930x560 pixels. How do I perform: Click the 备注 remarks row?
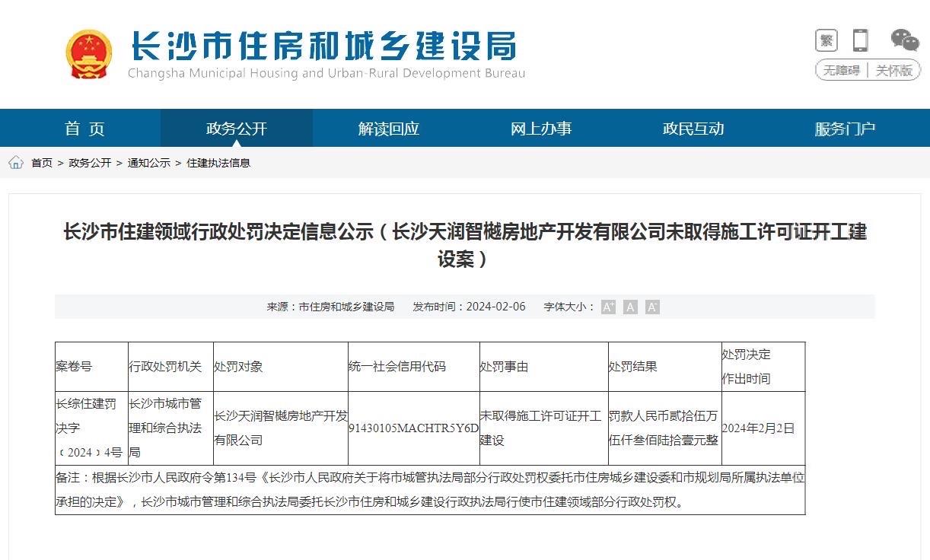430,490
